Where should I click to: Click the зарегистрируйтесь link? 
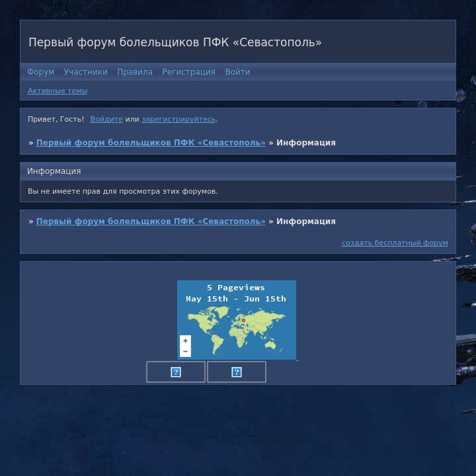coord(178,119)
